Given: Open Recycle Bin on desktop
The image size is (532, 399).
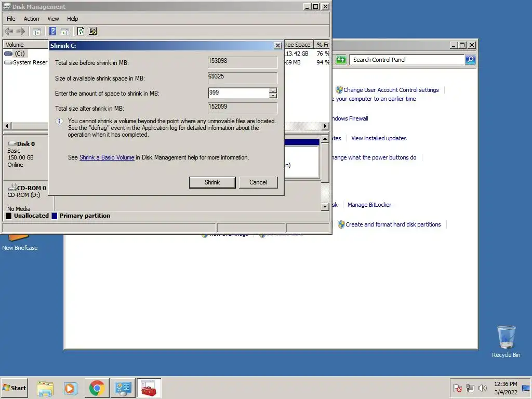Looking at the screenshot, I should tap(506, 341).
